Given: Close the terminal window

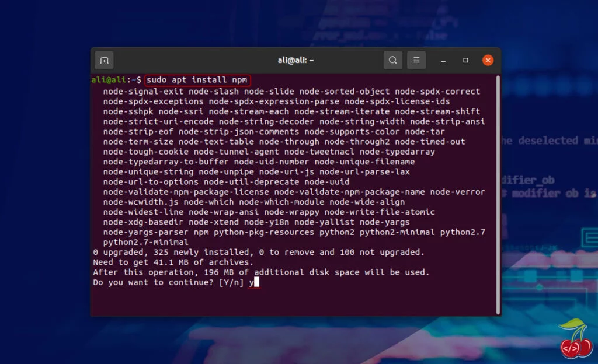Looking at the screenshot, I should pyautogui.click(x=488, y=60).
